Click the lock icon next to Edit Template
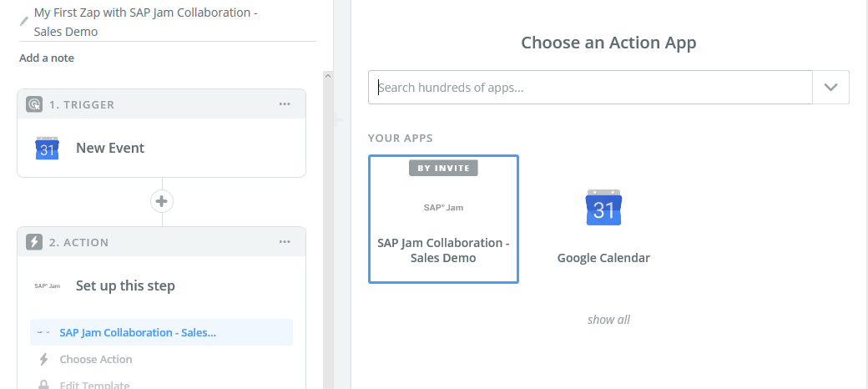Image resolution: width=868 pixels, height=389 pixels. point(43,385)
